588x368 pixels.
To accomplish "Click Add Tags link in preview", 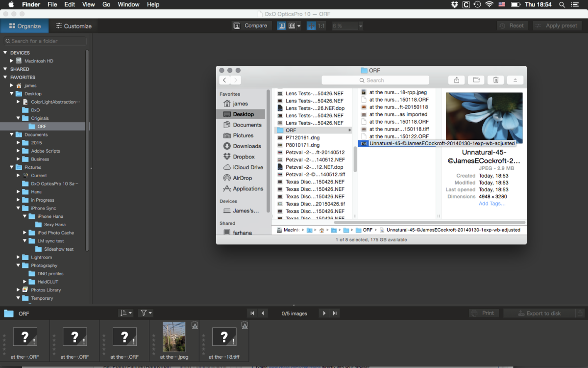I will point(492,204).
